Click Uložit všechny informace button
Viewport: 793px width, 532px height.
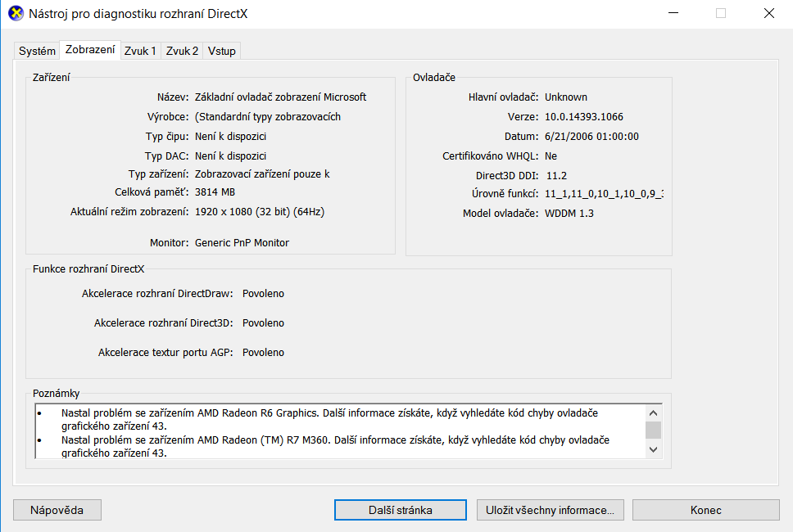pos(550,510)
